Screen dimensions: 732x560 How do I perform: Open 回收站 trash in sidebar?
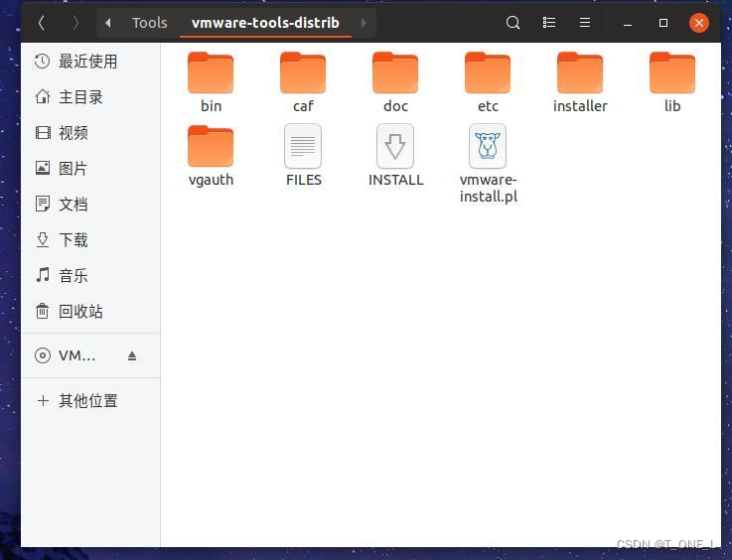click(90, 311)
